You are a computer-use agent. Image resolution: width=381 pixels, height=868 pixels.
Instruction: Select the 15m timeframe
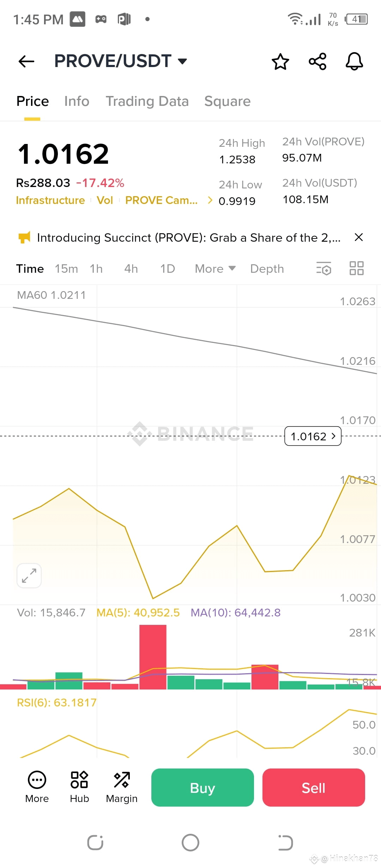point(66,269)
